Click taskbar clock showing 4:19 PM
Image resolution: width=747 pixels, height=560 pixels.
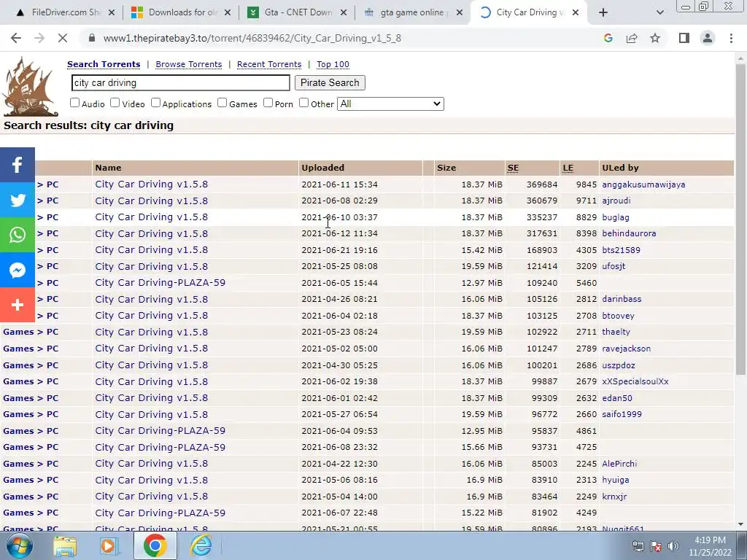(x=710, y=546)
